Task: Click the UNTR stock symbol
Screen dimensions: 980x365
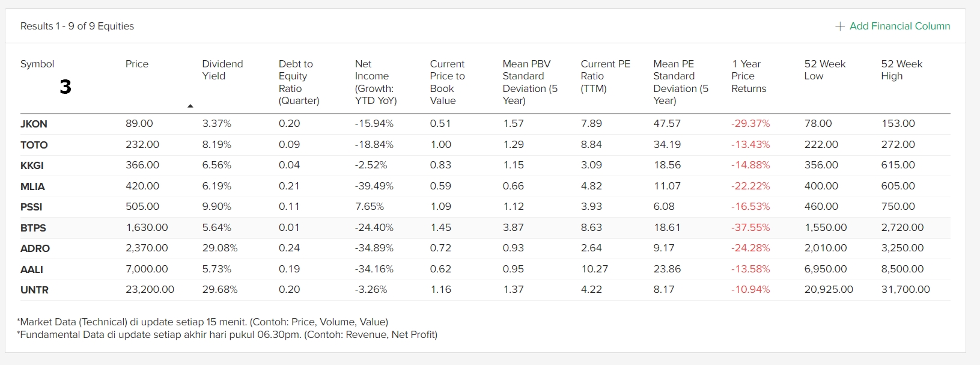Action: [x=34, y=290]
